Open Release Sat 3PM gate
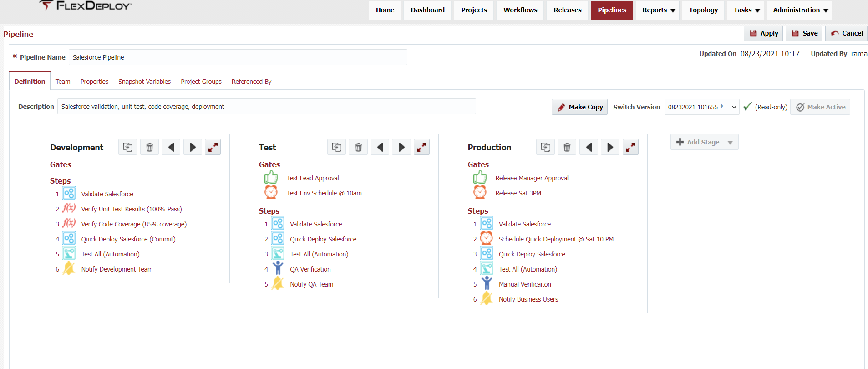 click(518, 193)
